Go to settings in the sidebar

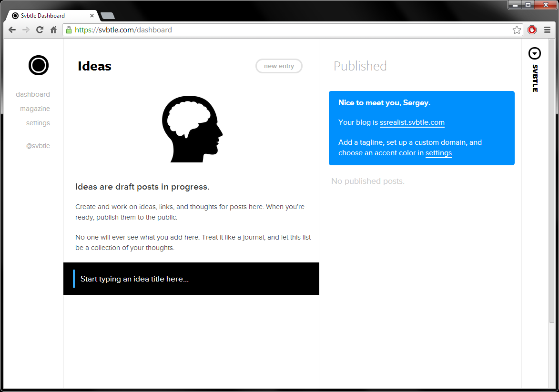(38, 123)
